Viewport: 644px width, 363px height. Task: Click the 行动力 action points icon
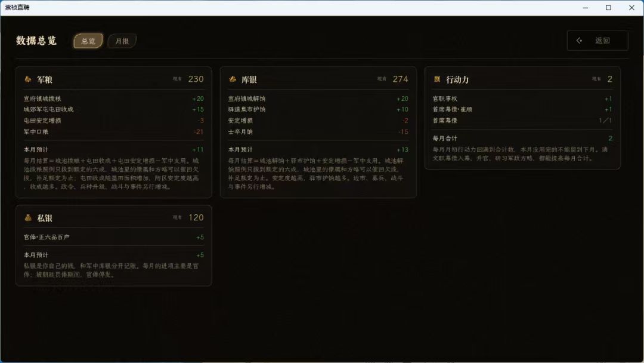437,79
